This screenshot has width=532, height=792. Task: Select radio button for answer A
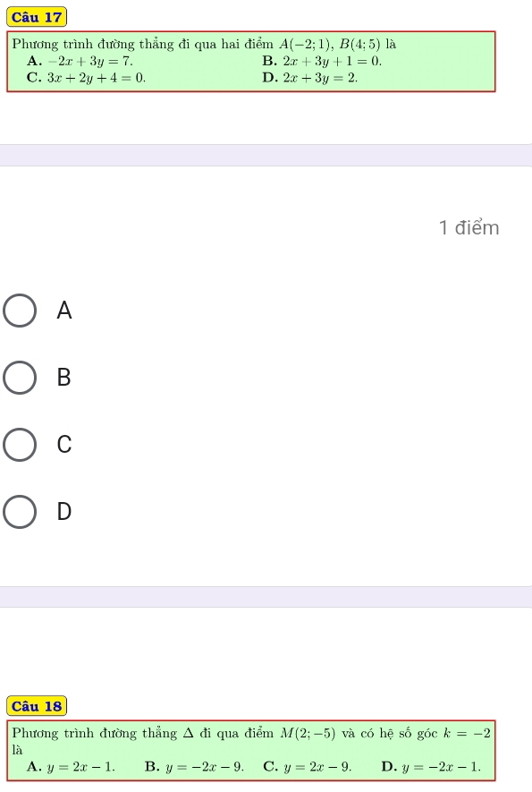(x=20, y=311)
